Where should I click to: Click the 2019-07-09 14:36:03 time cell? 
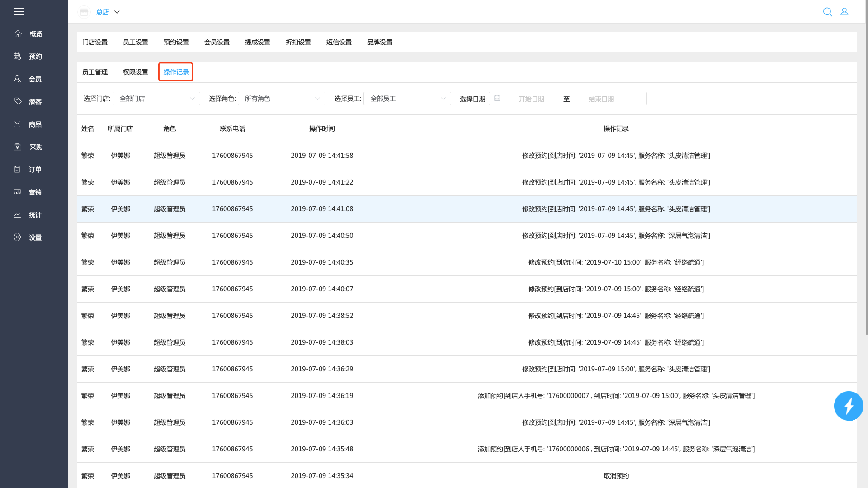click(x=322, y=422)
